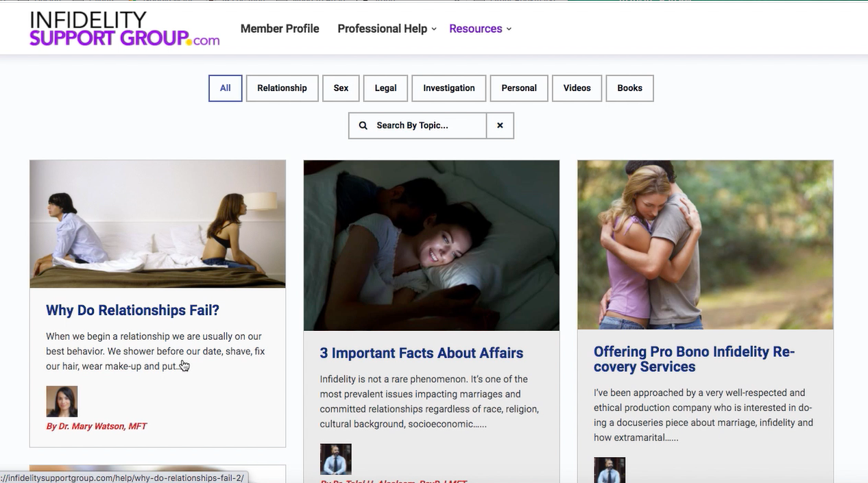The image size is (868, 483).
Task: Show Investigation category articles
Action: click(449, 88)
